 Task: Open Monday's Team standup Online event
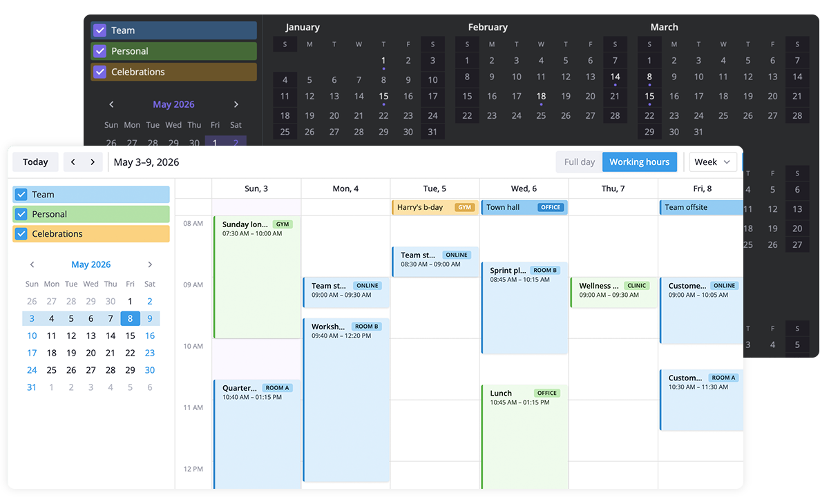pyautogui.click(x=346, y=293)
